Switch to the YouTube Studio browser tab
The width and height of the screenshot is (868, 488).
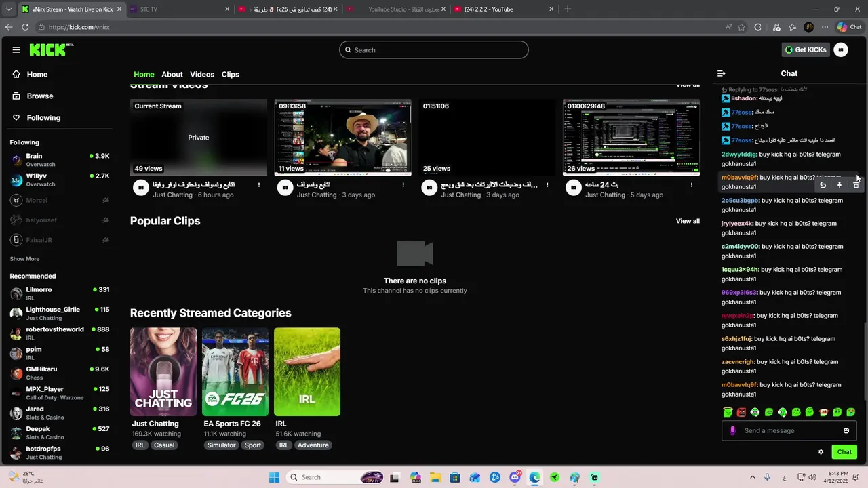point(395,9)
